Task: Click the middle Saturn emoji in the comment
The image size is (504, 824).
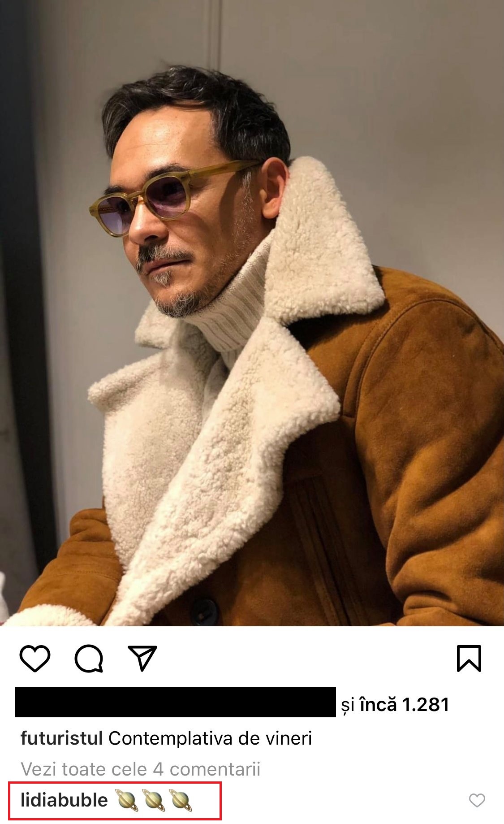Action: [154, 800]
